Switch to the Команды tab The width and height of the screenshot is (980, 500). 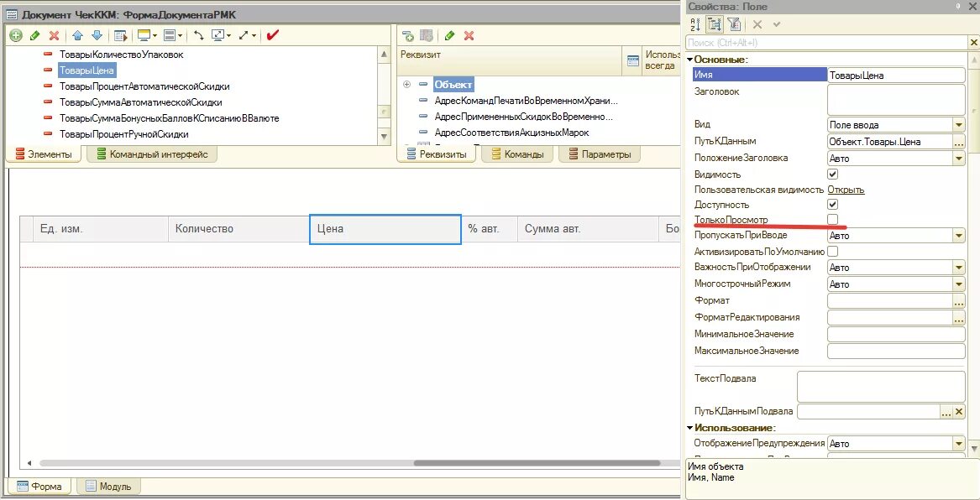pyautogui.click(x=517, y=154)
